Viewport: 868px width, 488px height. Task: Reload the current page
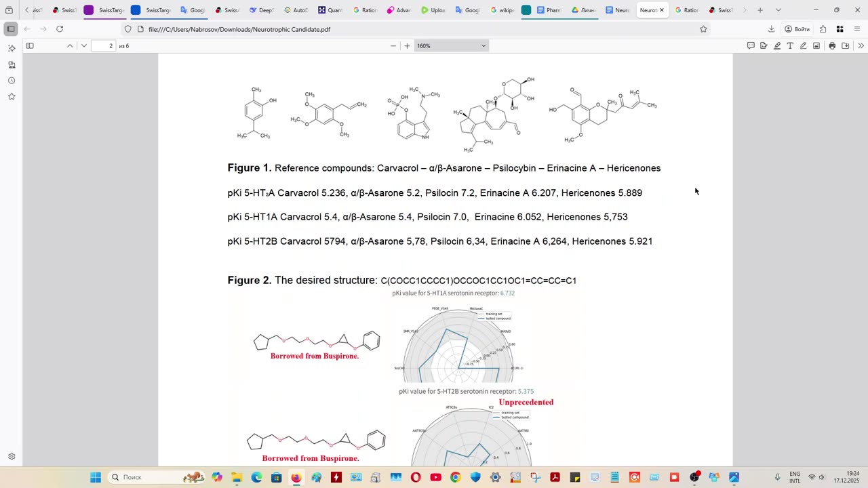pyautogui.click(x=60, y=29)
